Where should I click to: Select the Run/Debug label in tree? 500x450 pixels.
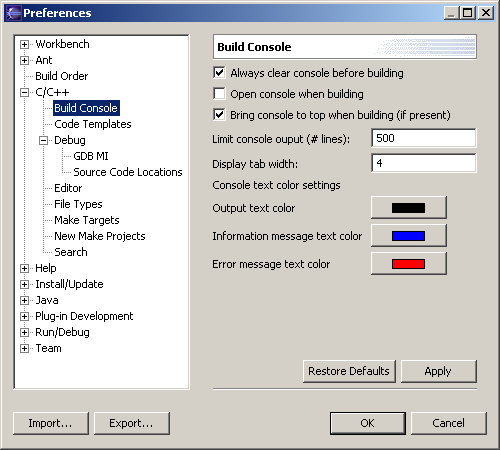pyautogui.click(x=62, y=332)
